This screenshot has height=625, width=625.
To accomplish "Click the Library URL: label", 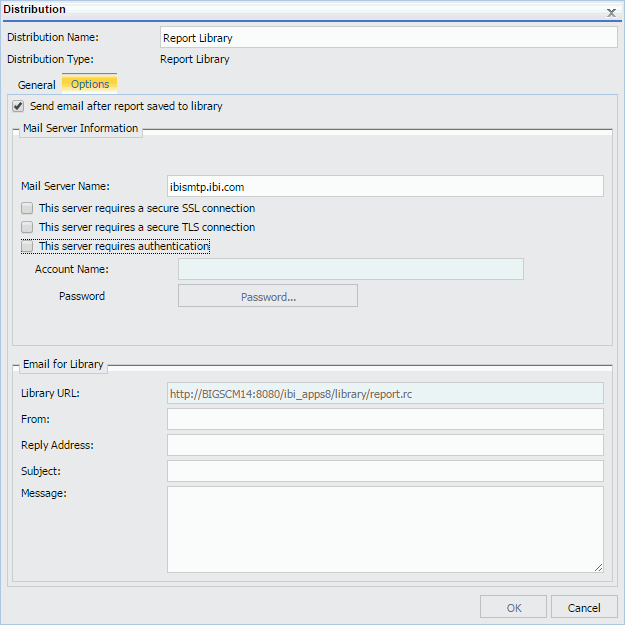I will click(x=50, y=393).
